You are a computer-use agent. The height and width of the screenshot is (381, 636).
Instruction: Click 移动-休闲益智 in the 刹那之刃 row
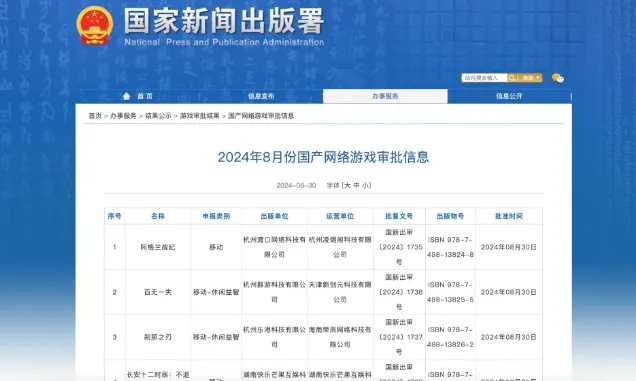[216, 337]
